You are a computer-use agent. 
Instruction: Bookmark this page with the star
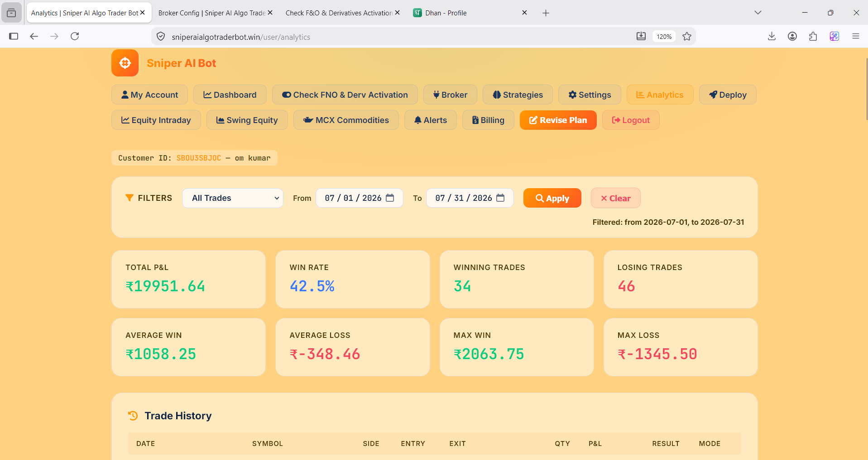687,36
